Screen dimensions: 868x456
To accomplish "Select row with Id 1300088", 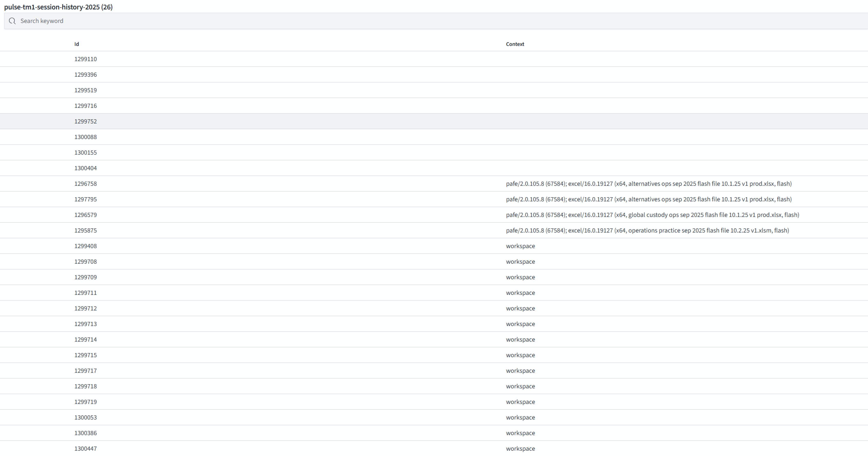I will click(x=86, y=137).
